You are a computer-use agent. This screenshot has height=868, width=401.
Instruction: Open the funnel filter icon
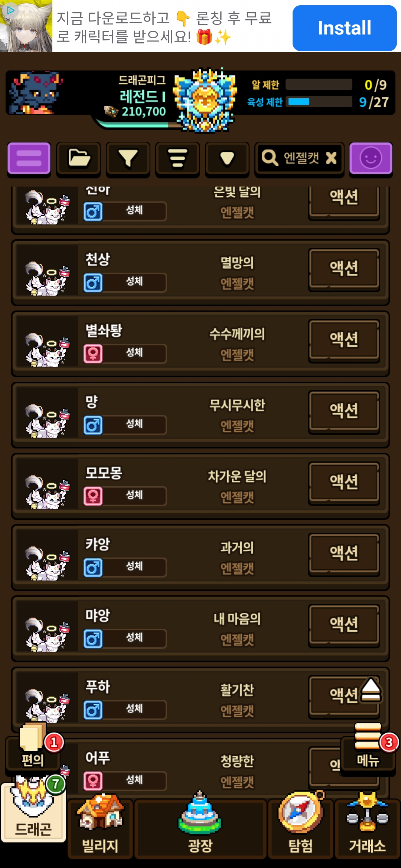(x=128, y=158)
